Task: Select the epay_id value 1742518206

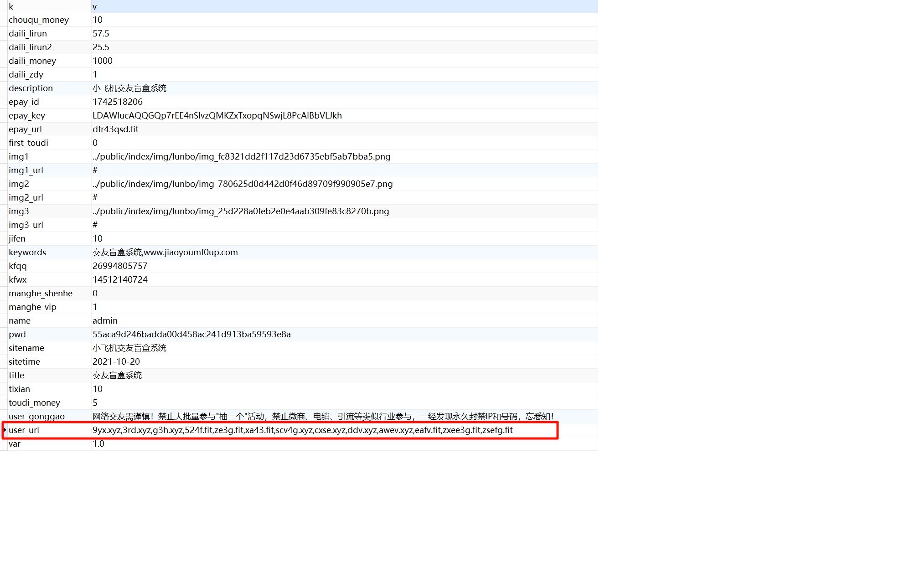Action: click(118, 102)
